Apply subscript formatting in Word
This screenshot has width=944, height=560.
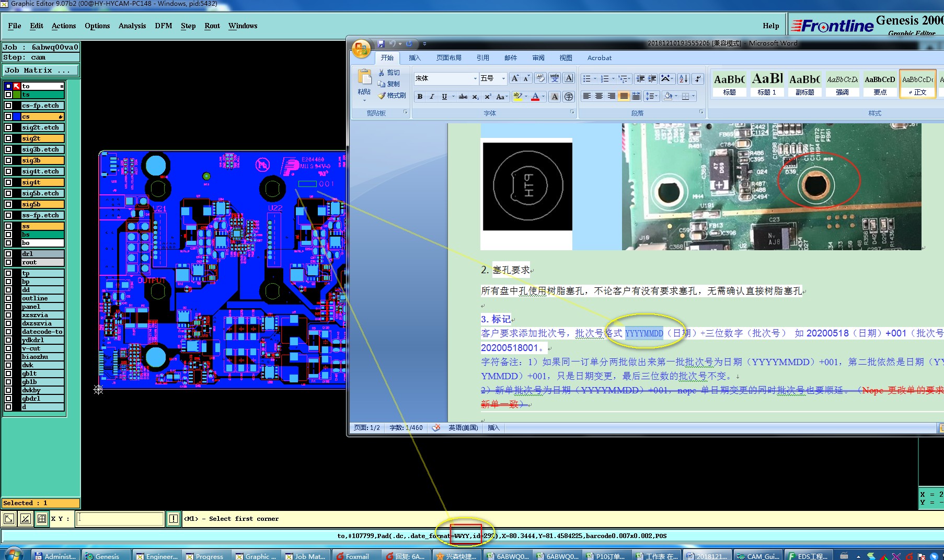pyautogui.click(x=476, y=97)
